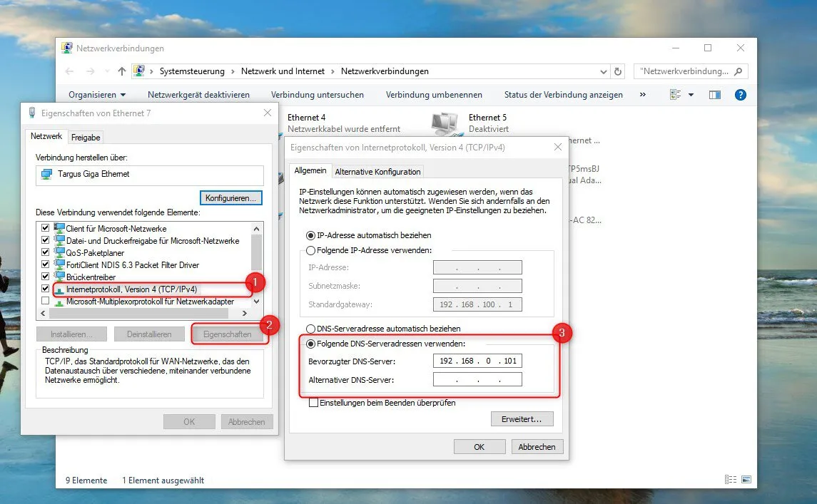Open the blue help question mark icon
817x504 pixels.
741,95
